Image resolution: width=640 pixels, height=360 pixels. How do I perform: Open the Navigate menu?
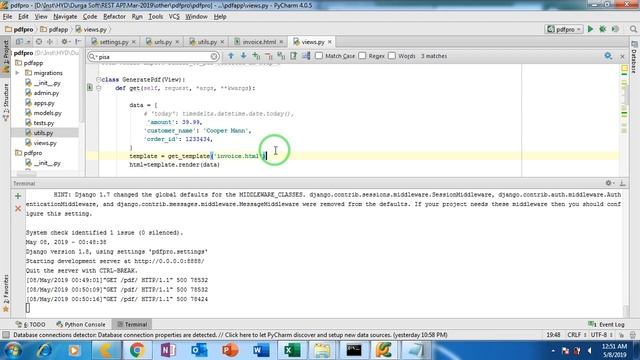[x=65, y=17]
